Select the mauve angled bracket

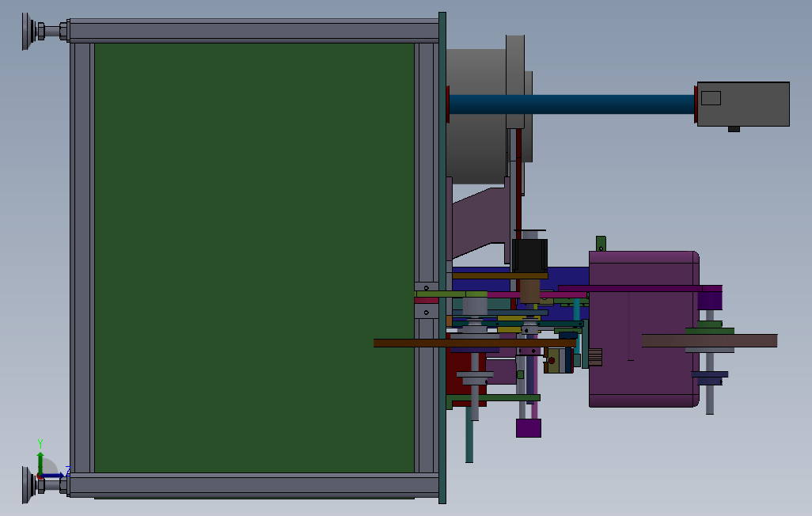[479, 222]
